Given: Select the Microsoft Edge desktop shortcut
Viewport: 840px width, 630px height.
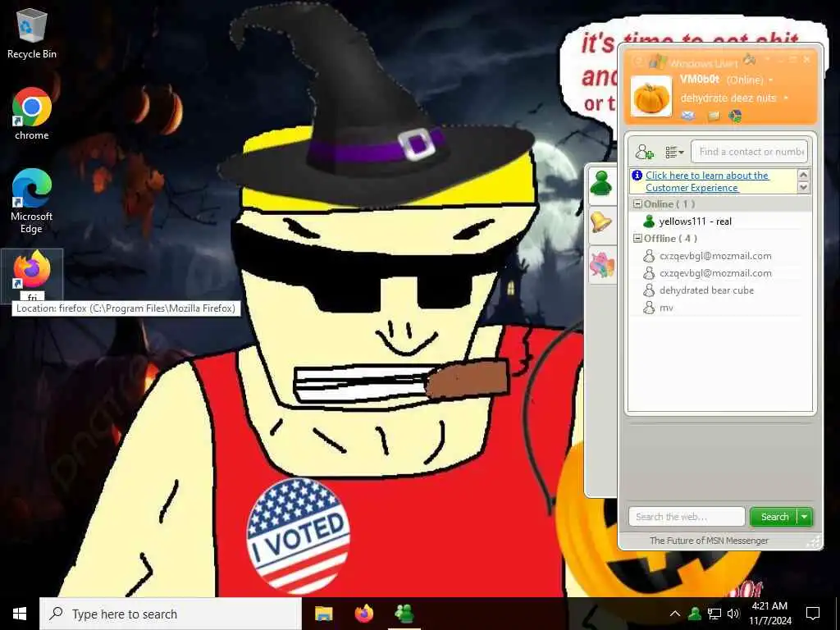Looking at the screenshot, I should pyautogui.click(x=32, y=201).
